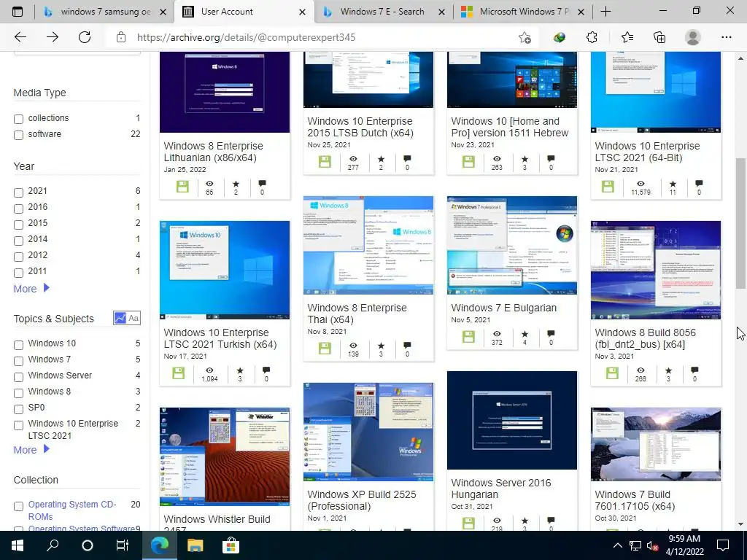Image resolution: width=747 pixels, height=560 pixels.
Task: Switch to Microsoft Windows 7 tab
Action: (x=524, y=12)
